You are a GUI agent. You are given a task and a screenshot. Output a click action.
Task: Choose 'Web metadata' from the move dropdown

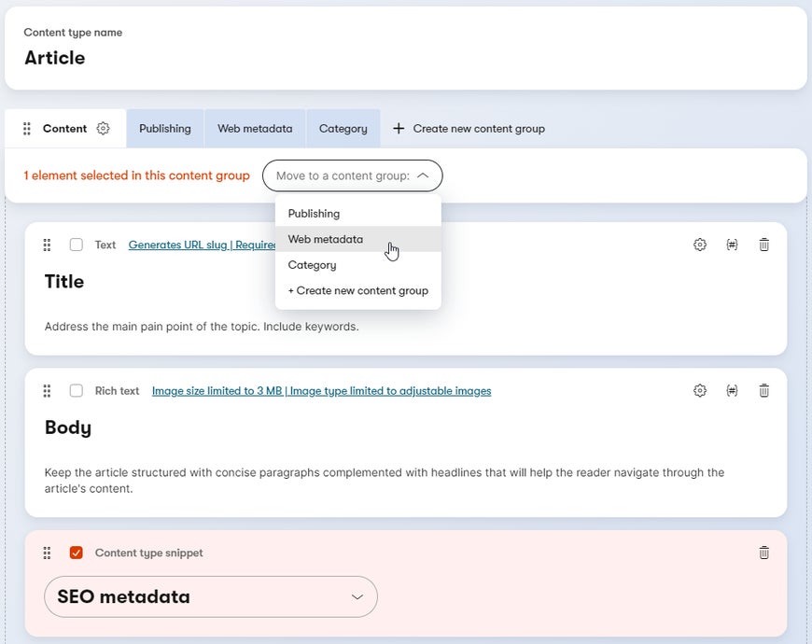326,239
